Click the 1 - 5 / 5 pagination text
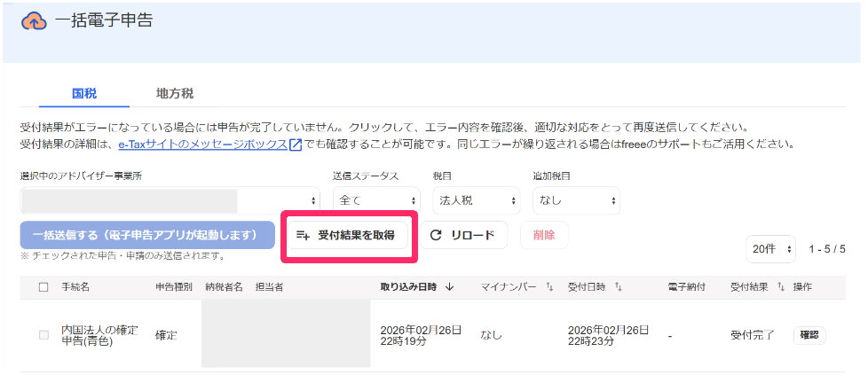This screenshot has width=868, height=375. [827, 249]
